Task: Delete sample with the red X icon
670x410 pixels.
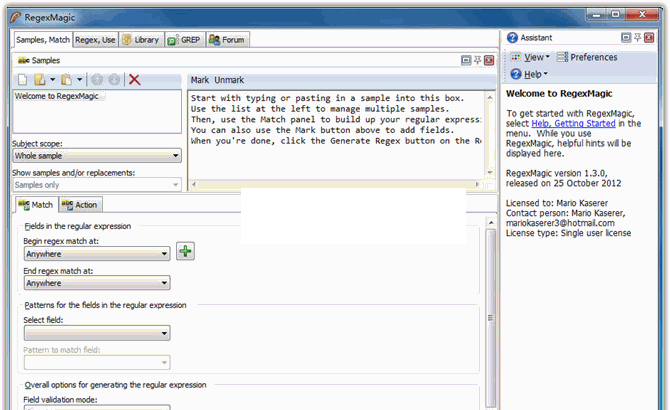Action: [134, 79]
